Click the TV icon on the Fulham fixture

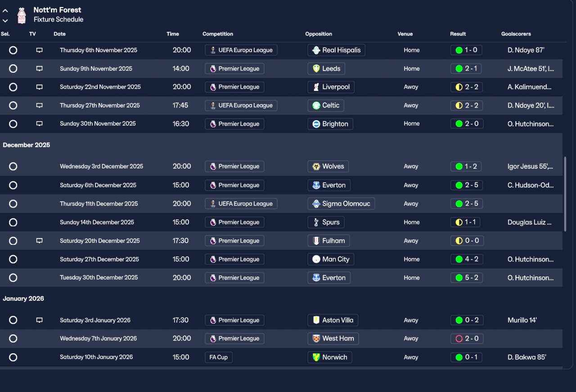tap(39, 241)
